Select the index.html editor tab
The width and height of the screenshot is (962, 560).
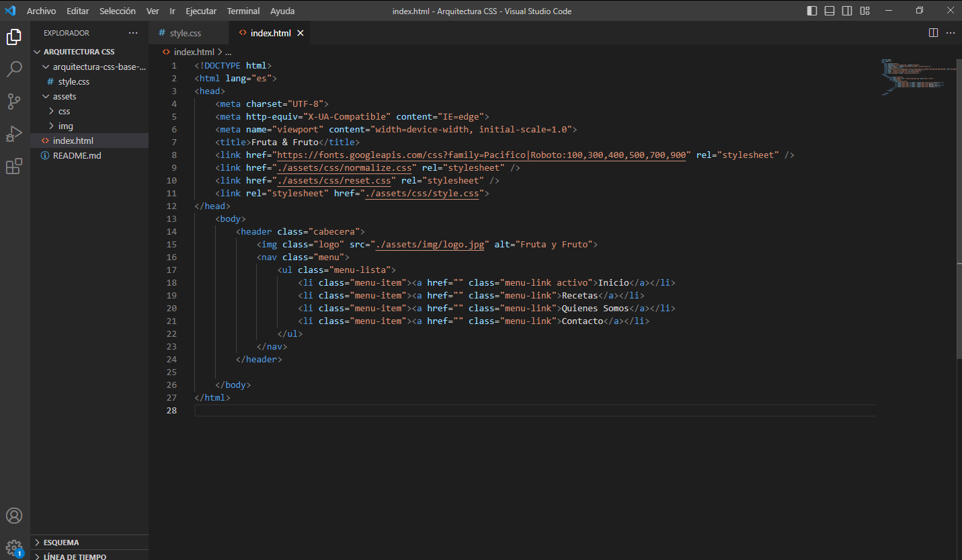[270, 33]
